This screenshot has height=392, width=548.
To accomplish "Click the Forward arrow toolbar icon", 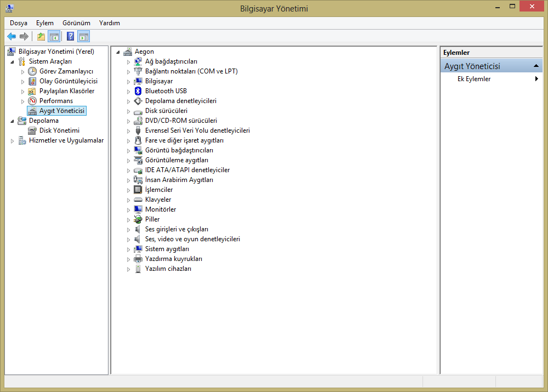I will click(24, 36).
